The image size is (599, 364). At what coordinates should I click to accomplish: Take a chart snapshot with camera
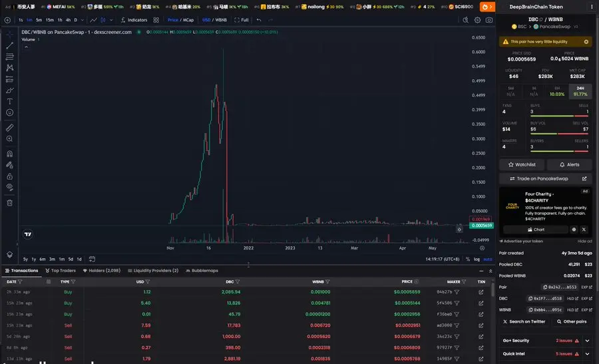coord(489,20)
